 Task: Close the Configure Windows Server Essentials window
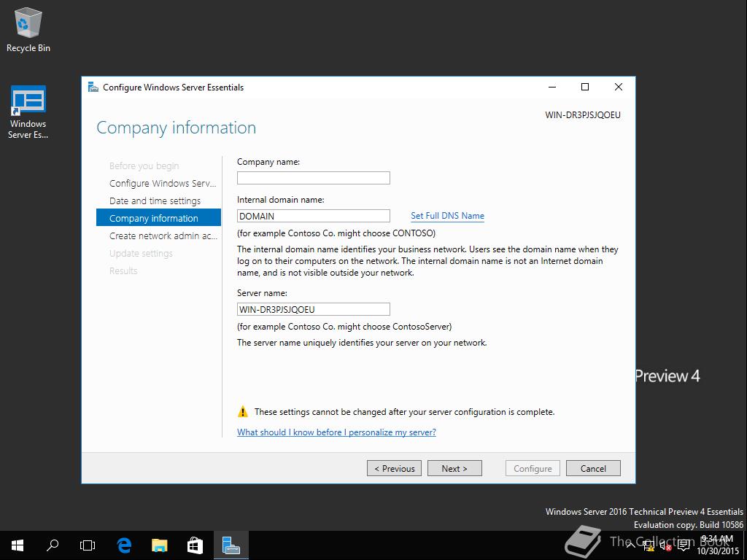[x=619, y=87]
